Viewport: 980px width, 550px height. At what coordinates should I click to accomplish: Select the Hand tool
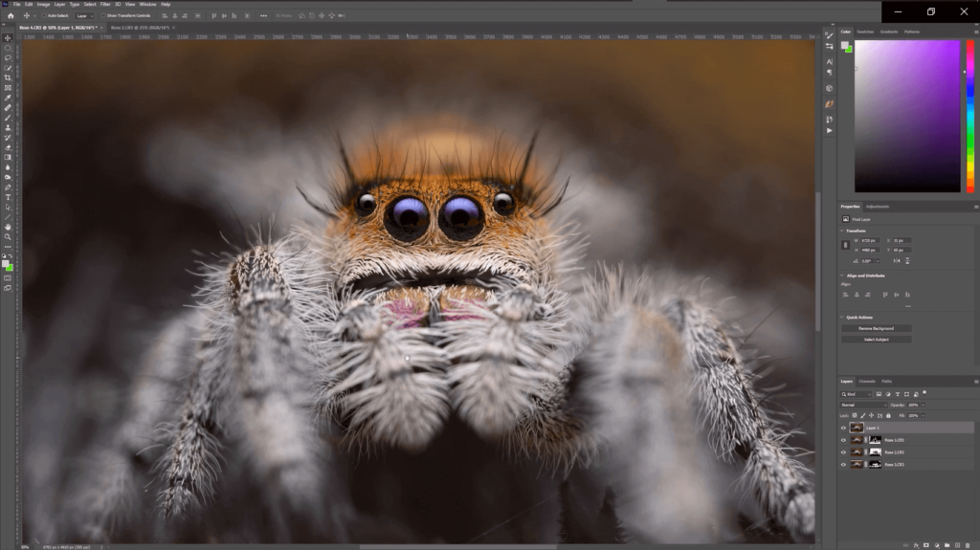pyautogui.click(x=8, y=227)
